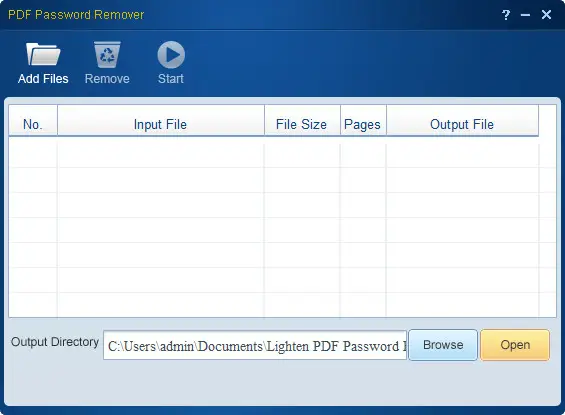Screen dimensions: 565x415
Task: Click the Output Directory label
Action: coord(55,342)
